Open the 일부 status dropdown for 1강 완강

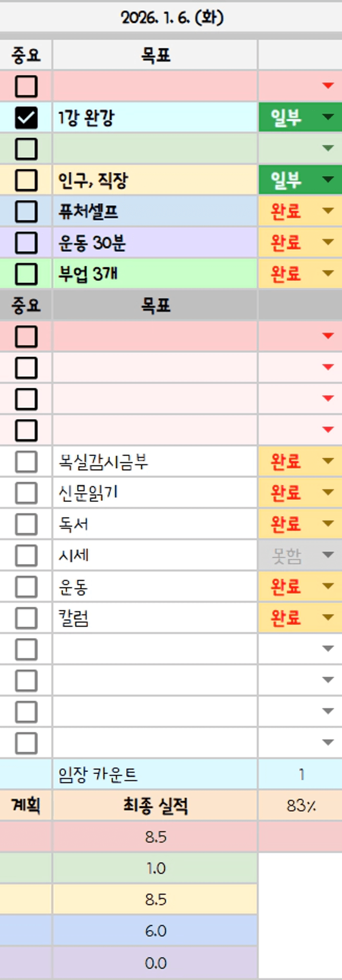[x=328, y=117]
